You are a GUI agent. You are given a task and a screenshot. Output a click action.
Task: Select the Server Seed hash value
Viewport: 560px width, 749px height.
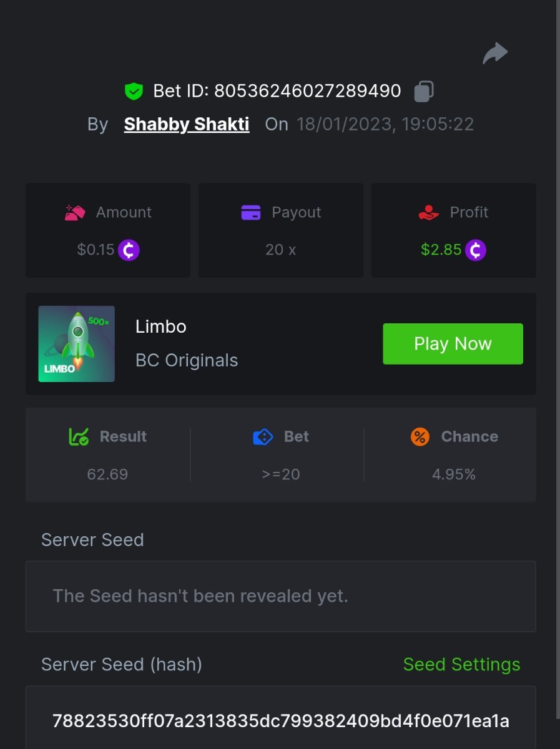click(280, 722)
